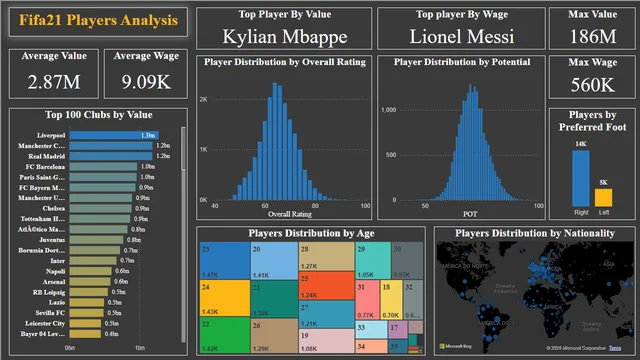Select age 23 tile in treemap

click(225, 260)
